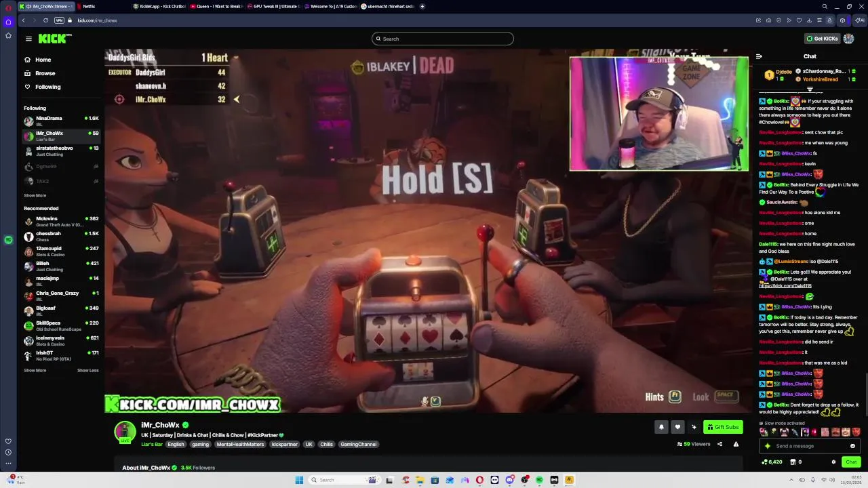The height and width of the screenshot is (488, 868).
Task: Select the English language tag
Action: click(176, 445)
